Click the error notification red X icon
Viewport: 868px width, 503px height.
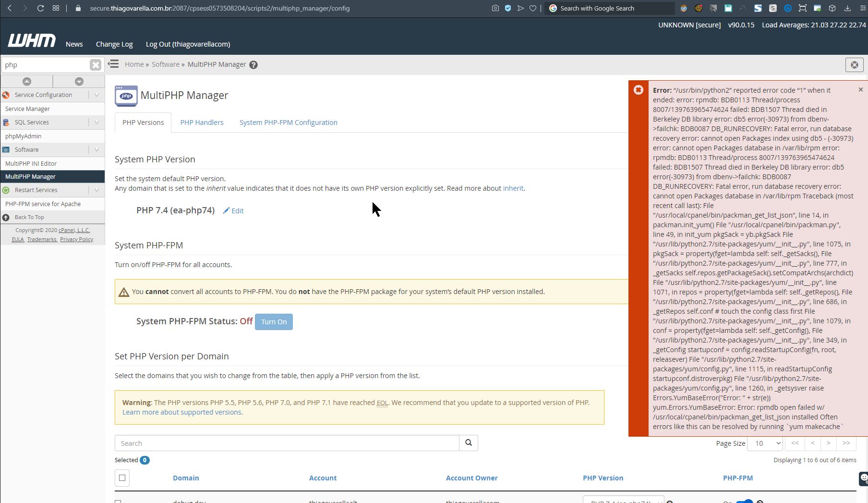(639, 90)
